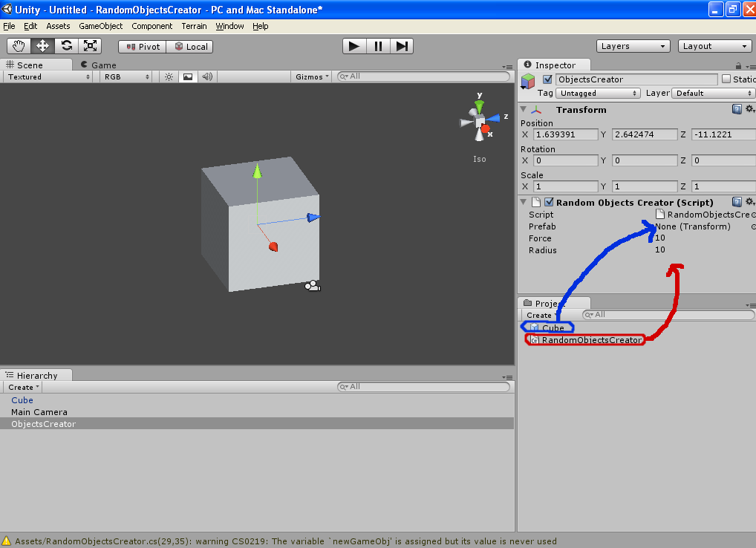Select the Hand pan tool
This screenshot has height=548, width=756.
(19, 45)
